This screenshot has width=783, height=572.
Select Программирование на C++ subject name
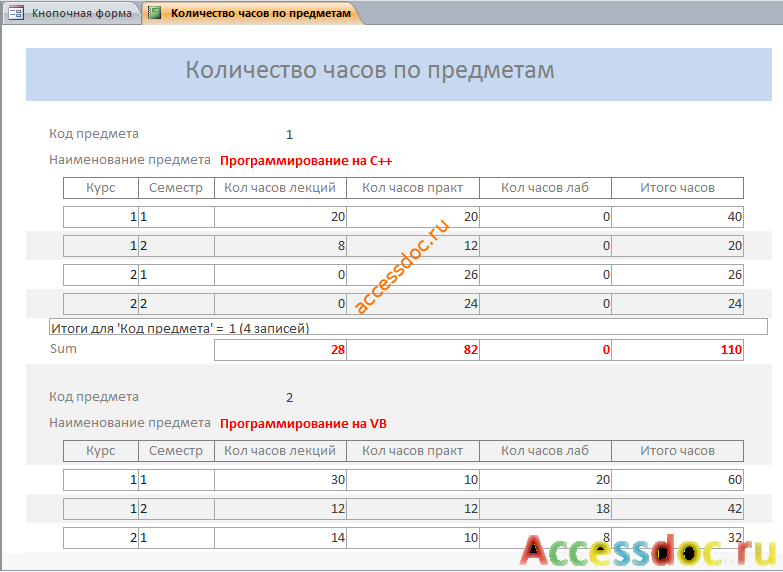(x=306, y=161)
